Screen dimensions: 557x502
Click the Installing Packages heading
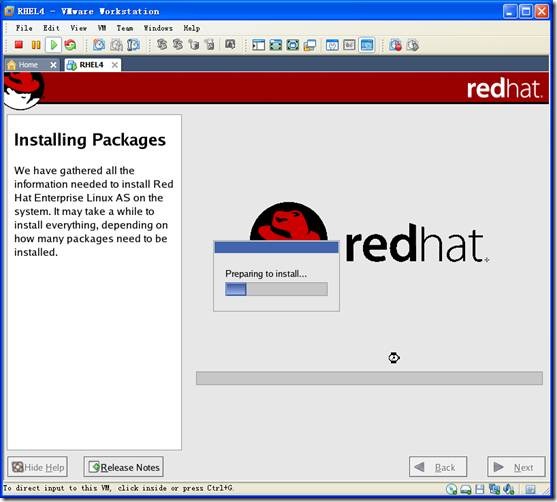click(x=90, y=140)
